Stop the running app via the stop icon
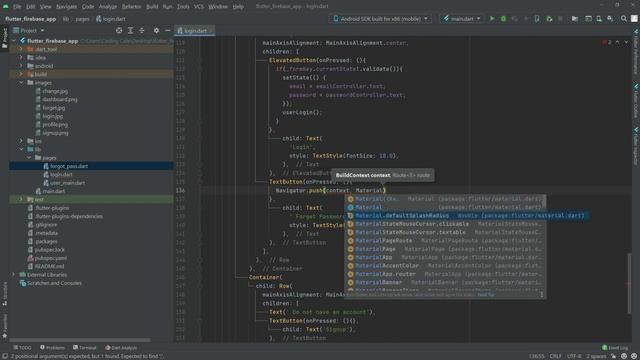 tap(560, 19)
